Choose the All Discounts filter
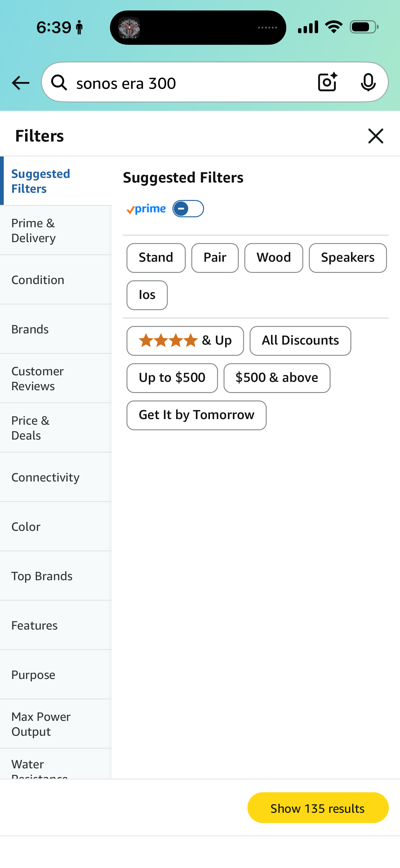Image resolution: width=400 pixels, height=868 pixels. click(x=300, y=341)
